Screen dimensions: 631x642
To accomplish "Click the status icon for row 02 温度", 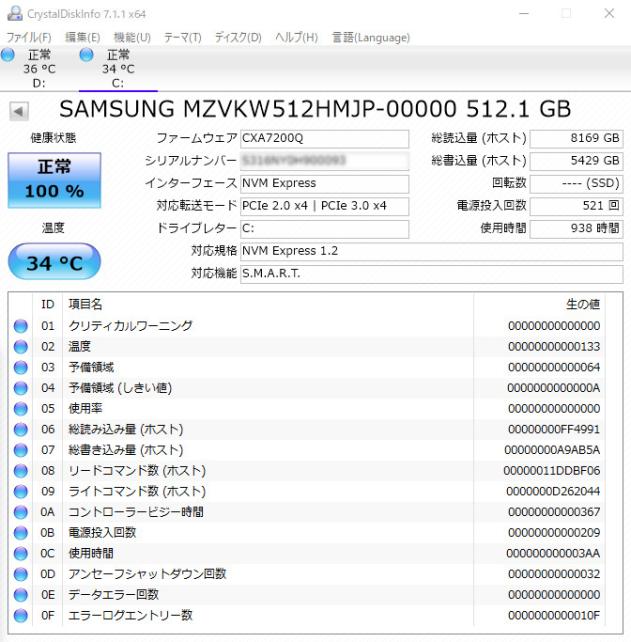I will click(x=20, y=347).
